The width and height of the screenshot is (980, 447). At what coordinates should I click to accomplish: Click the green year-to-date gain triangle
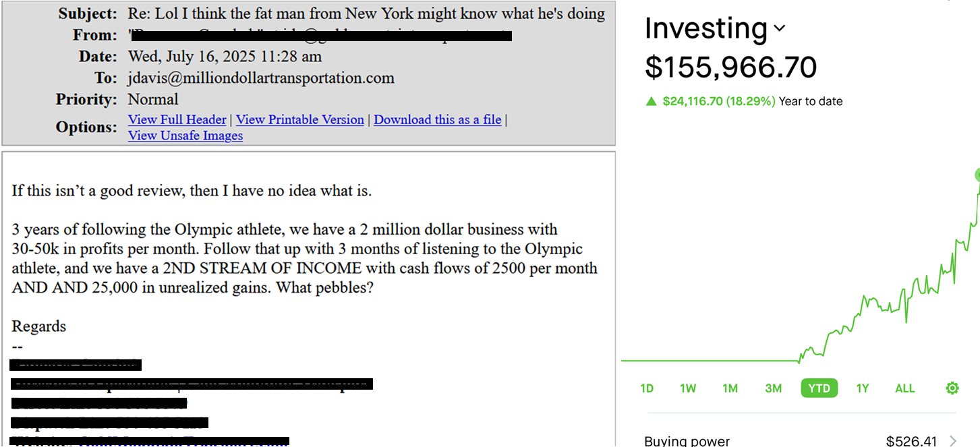pos(651,101)
